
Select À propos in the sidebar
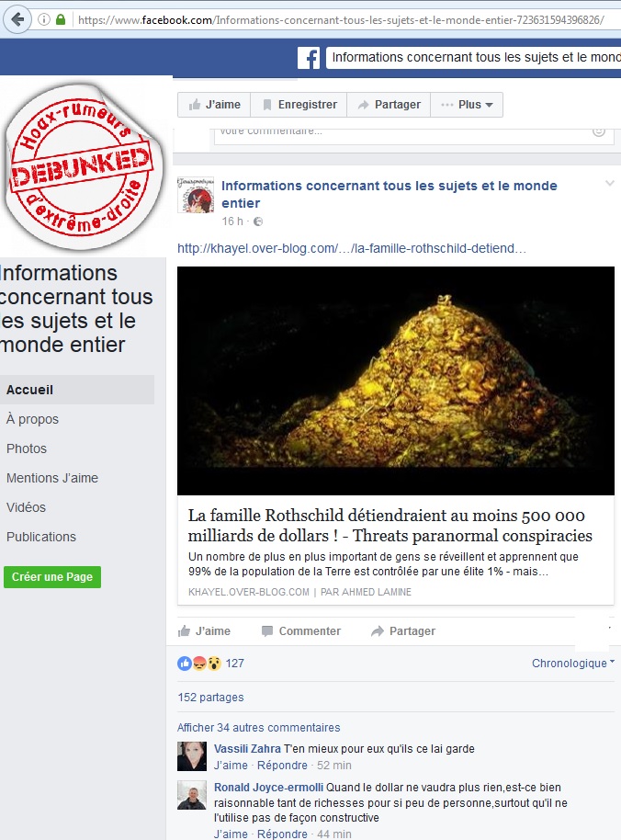pyautogui.click(x=33, y=419)
